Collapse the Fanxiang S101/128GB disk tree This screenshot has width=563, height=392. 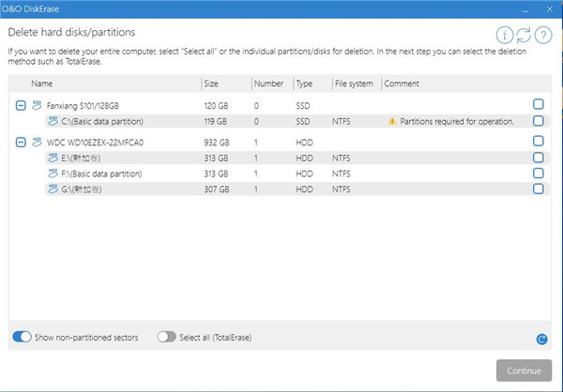[21, 105]
